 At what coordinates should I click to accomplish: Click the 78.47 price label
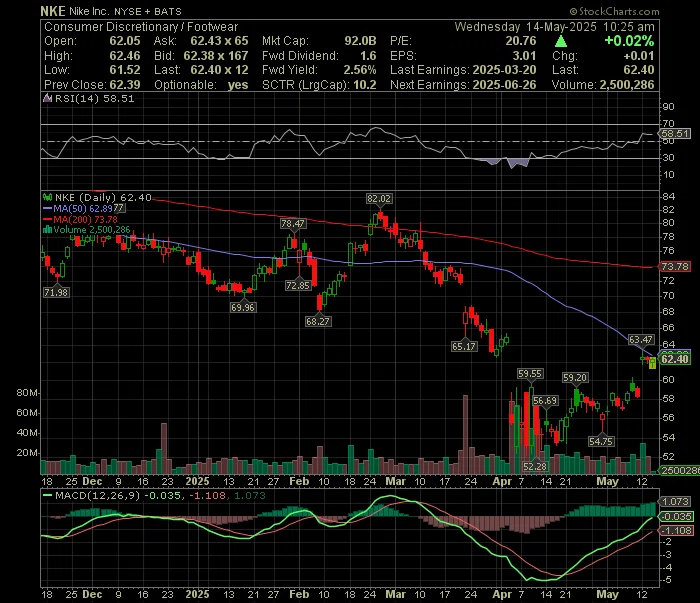click(293, 223)
